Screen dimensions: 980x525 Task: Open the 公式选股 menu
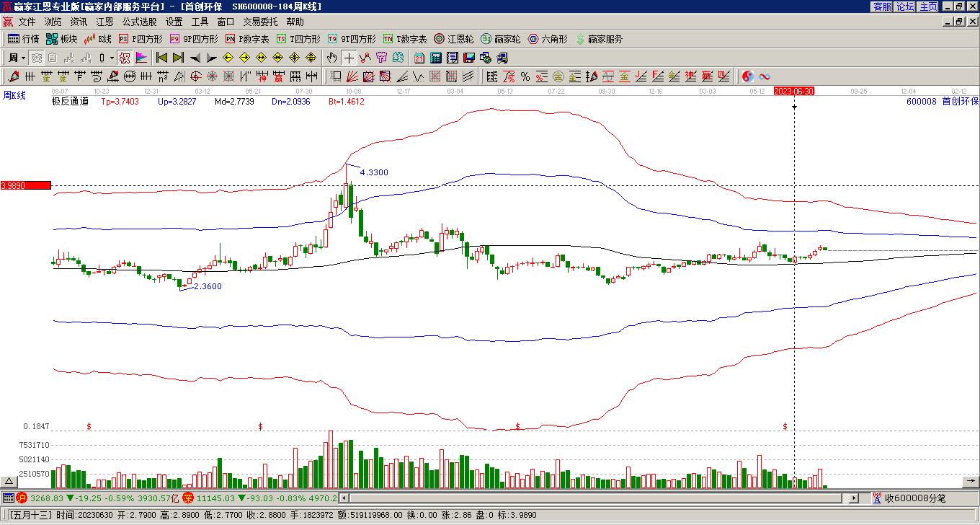(139, 22)
